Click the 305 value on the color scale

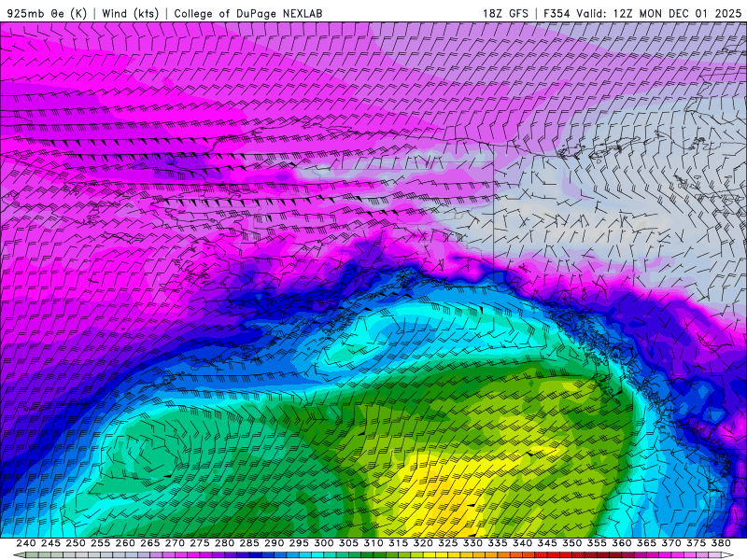[348, 543]
